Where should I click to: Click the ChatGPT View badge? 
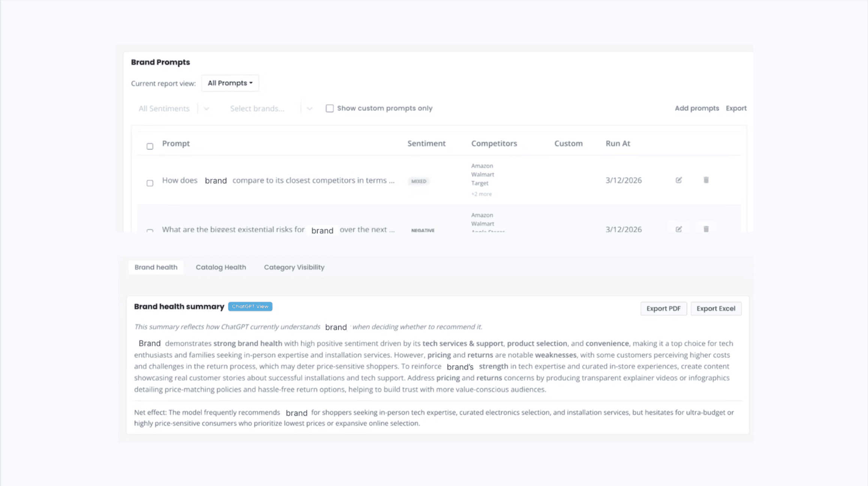(x=250, y=306)
